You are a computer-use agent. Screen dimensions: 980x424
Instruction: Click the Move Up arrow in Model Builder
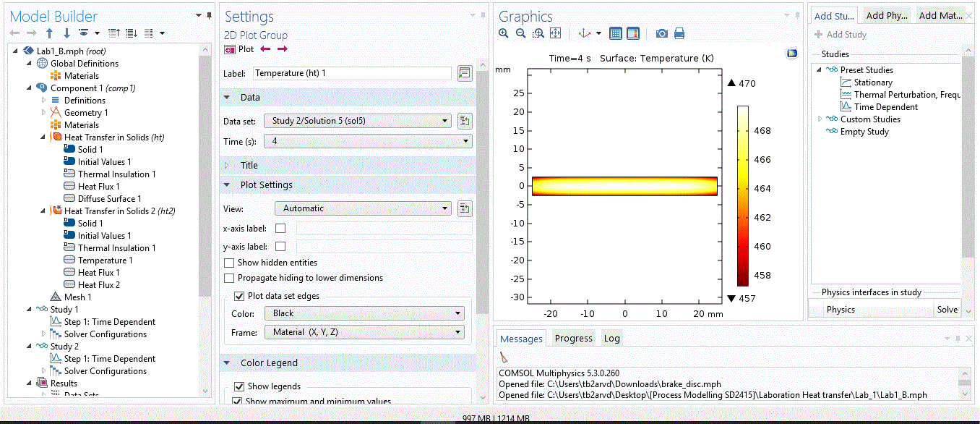49,33
